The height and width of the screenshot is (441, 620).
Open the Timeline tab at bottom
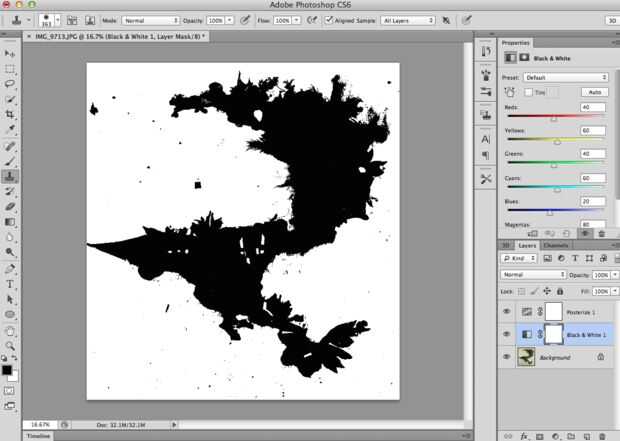pyautogui.click(x=38, y=436)
